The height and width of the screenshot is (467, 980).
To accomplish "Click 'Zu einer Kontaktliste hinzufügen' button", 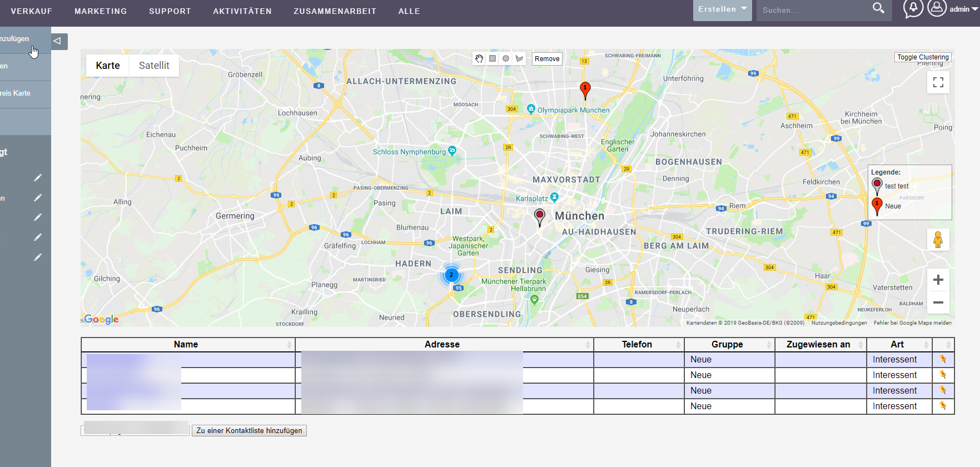I will [249, 430].
